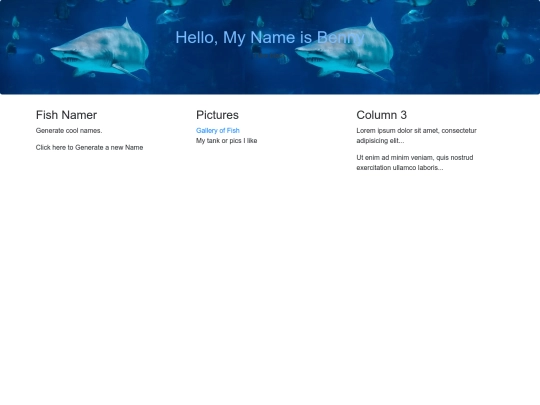Image resolution: width=540 pixels, height=405 pixels.
Task: Click the "exercitation ullamco laboris..." line
Action: (x=400, y=168)
